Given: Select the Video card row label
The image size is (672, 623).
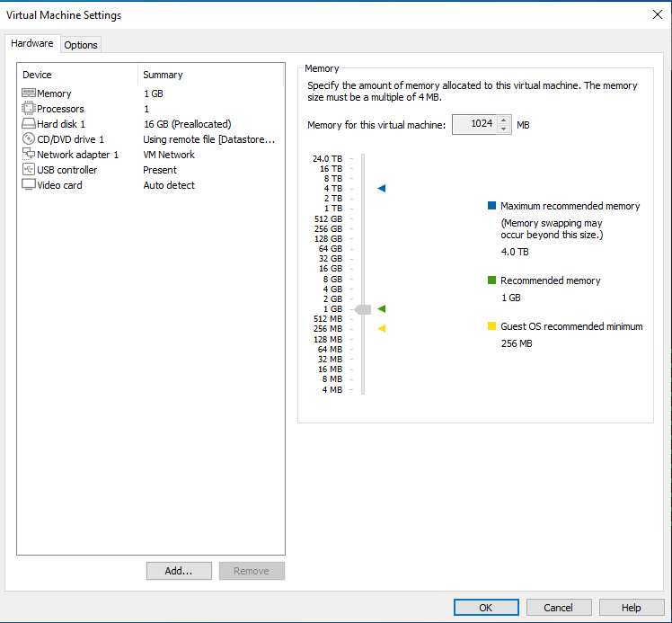Looking at the screenshot, I should (x=59, y=185).
